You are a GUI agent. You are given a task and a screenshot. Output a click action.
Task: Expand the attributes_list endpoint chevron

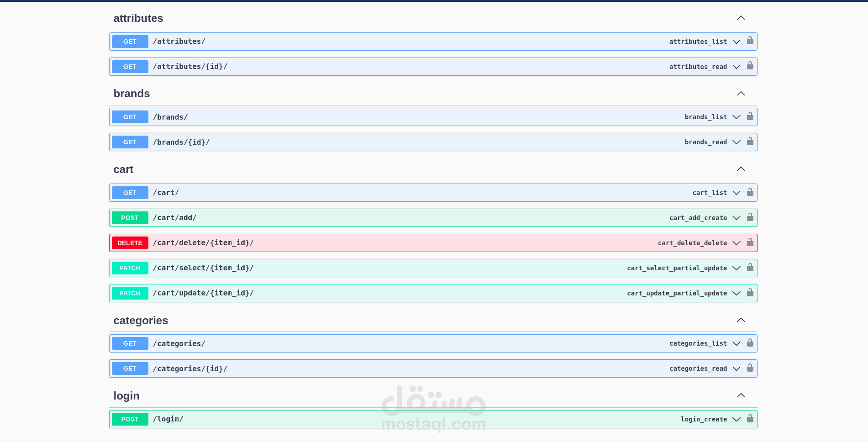pyautogui.click(x=736, y=42)
